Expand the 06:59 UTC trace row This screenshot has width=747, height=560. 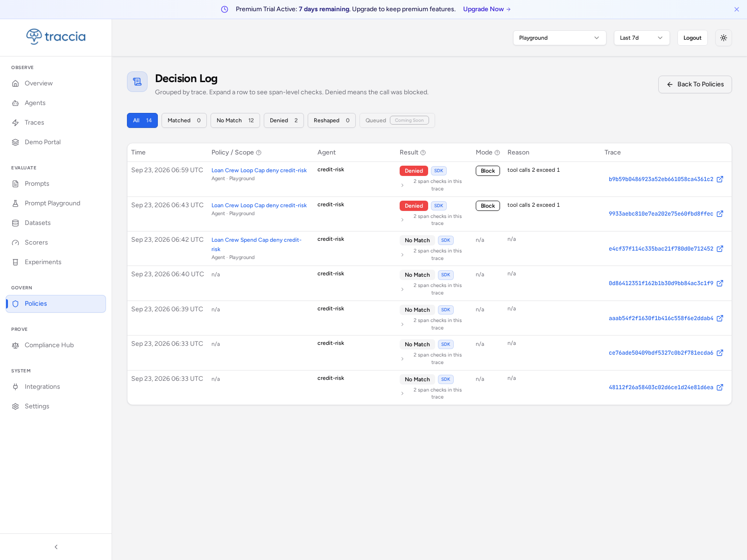(x=402, y=185)
